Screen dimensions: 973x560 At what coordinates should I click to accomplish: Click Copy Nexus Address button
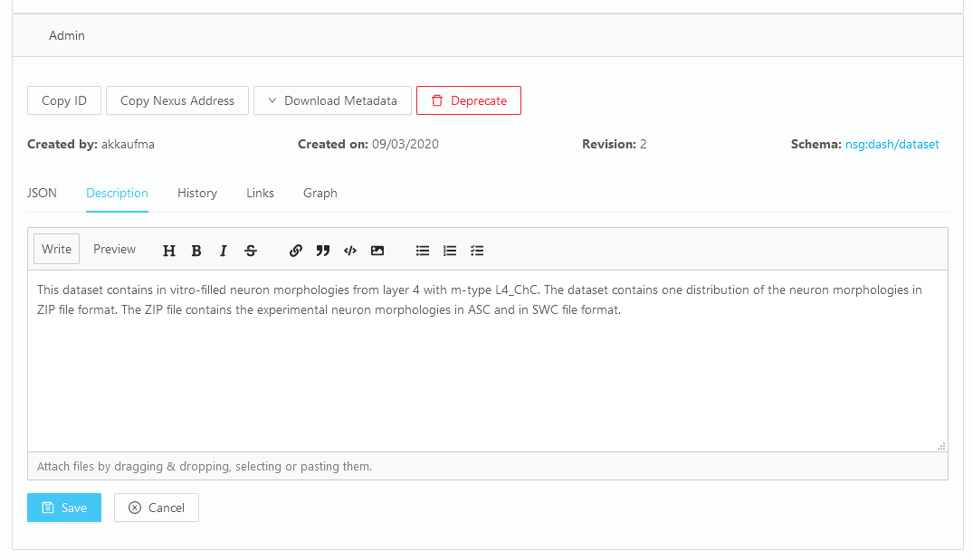pos(177,100)
